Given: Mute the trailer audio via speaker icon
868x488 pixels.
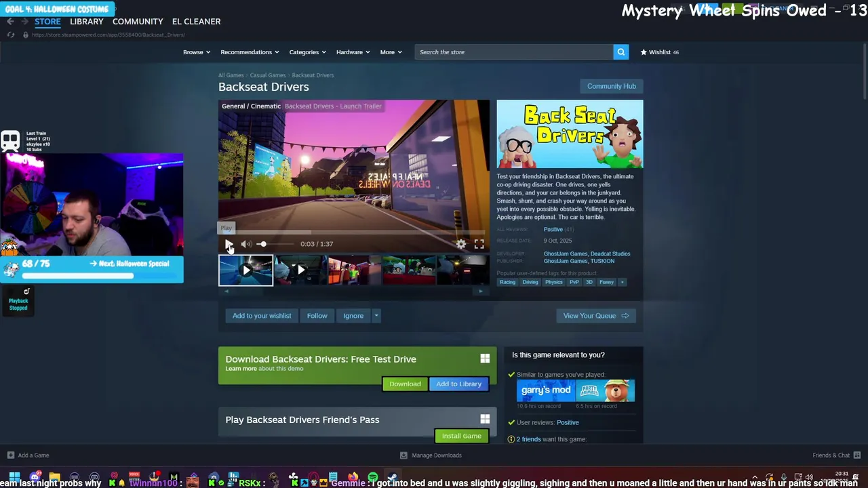Looking at the screenshot, I should coord(245,244).
